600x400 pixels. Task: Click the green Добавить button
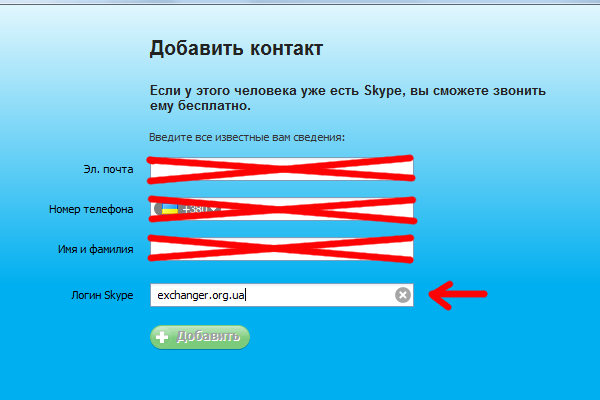coord(200,337)
